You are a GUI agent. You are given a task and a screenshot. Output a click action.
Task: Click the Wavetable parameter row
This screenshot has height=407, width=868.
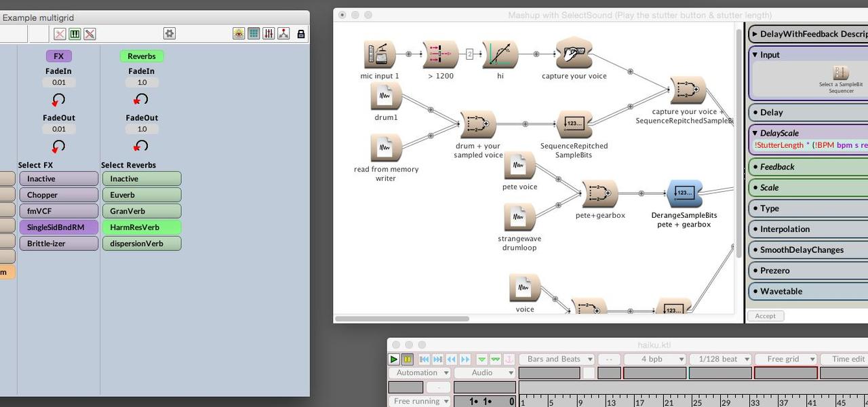(808, 292)
